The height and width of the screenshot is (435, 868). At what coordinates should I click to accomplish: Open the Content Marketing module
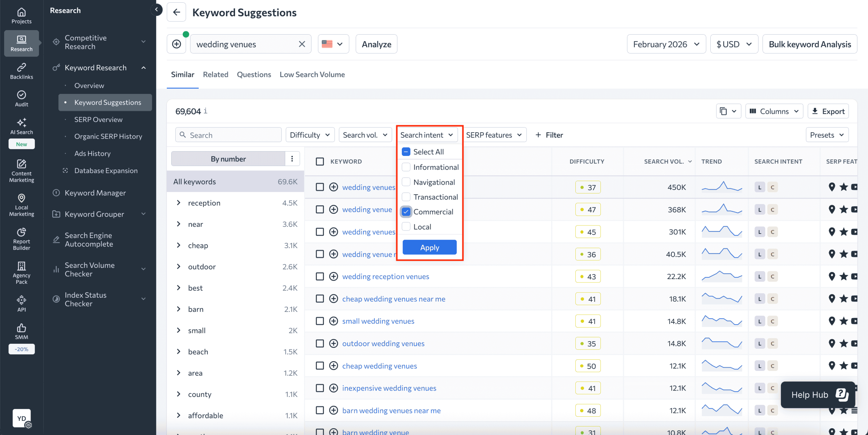[21, 171]
